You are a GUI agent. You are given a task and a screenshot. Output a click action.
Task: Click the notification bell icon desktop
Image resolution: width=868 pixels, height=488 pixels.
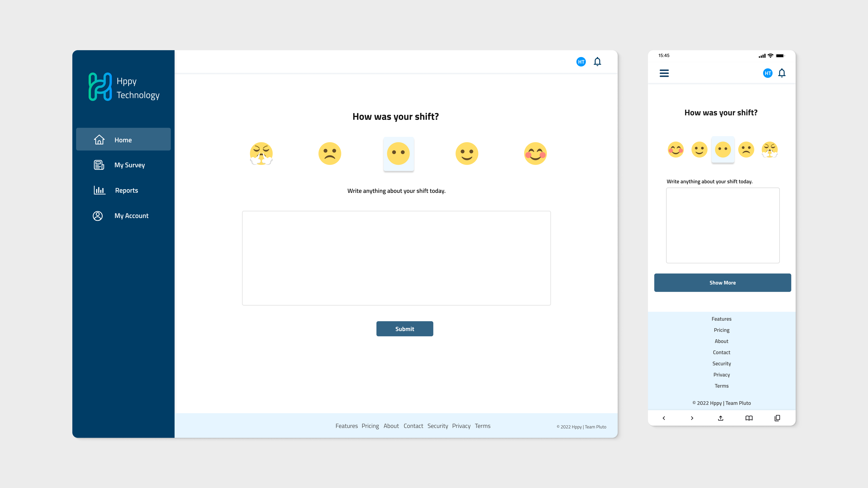click(x=597, y=61)
